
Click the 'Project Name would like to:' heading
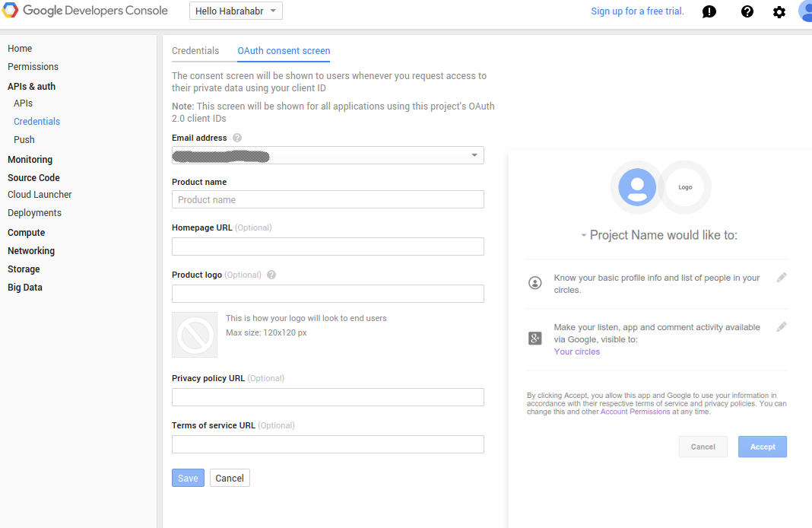tap(664, 235)
